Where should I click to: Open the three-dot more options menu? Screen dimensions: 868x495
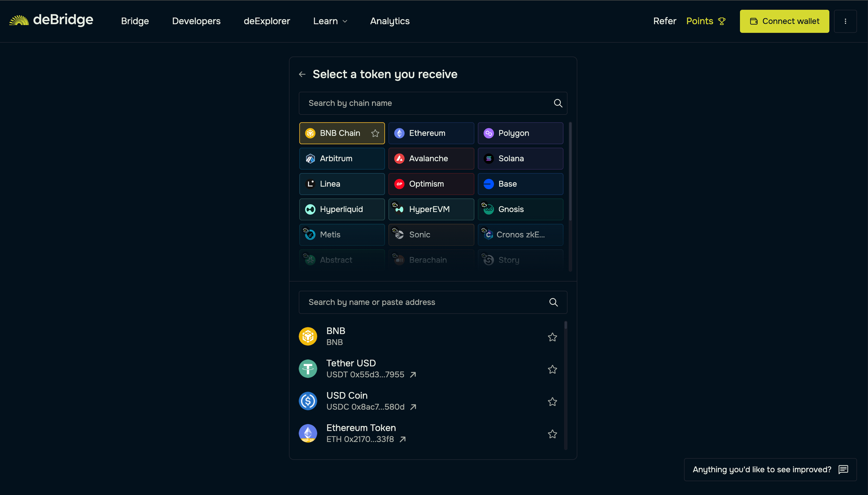click(845, 21)
